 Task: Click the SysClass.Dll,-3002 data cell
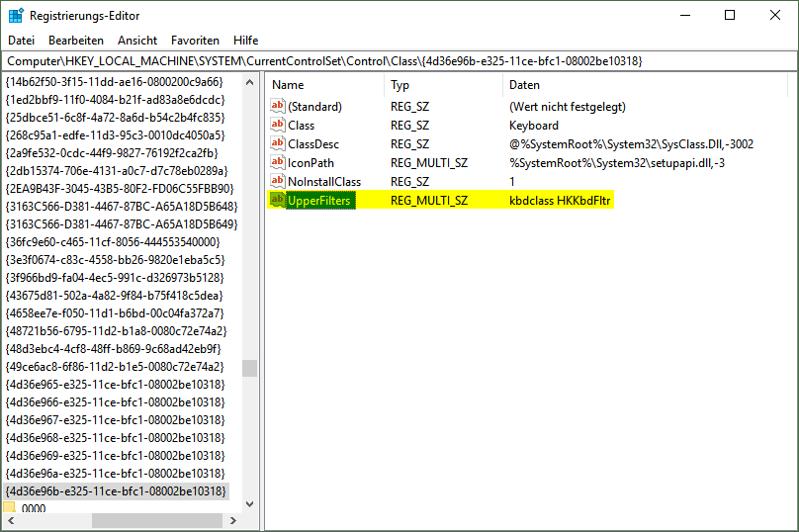pos(631,144)
